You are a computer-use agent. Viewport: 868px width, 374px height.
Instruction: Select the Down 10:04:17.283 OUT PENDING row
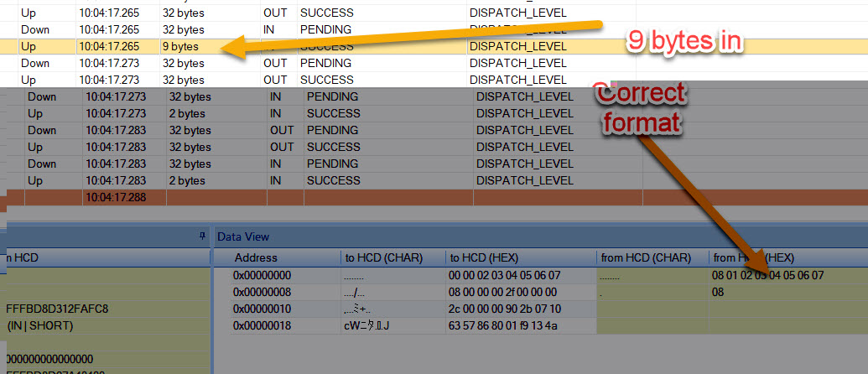[x=434, y=131]
